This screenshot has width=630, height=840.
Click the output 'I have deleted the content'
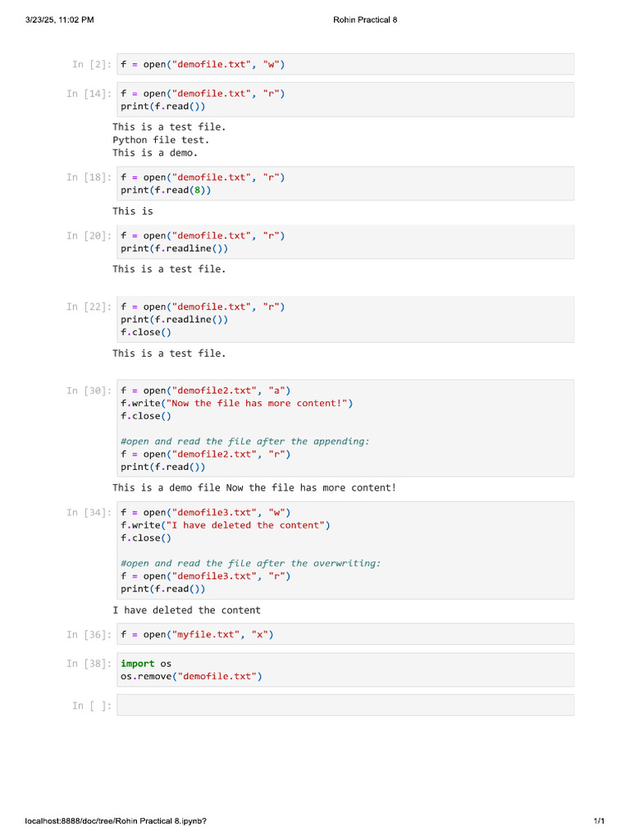tap(186, 610)
